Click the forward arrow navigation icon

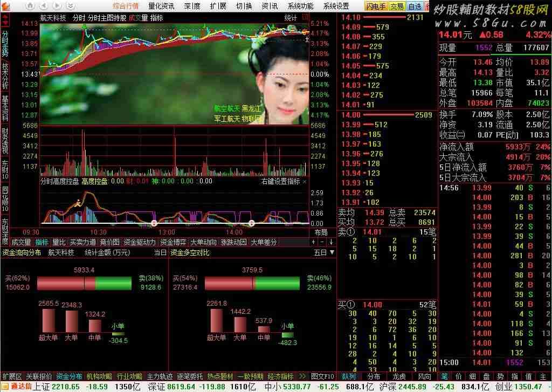click(57, 5)
